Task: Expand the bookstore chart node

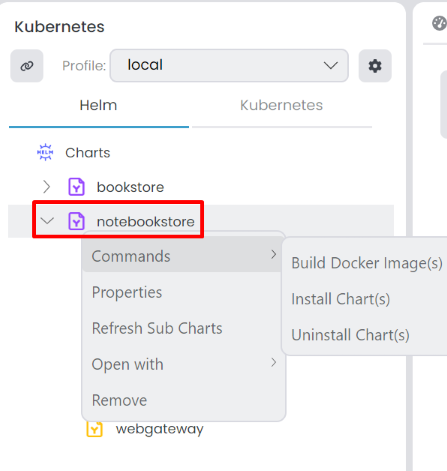Action: click(47, 187)
